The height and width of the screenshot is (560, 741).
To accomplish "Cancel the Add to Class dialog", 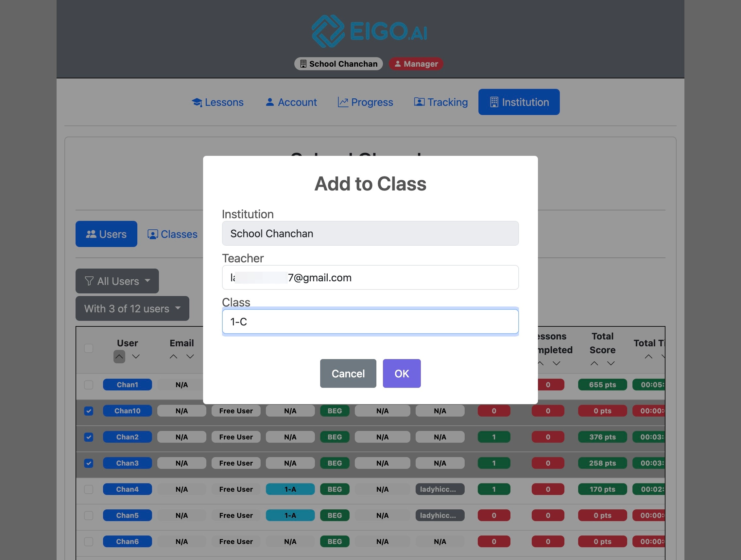I will pyautogui.click(x=348, y=373).
